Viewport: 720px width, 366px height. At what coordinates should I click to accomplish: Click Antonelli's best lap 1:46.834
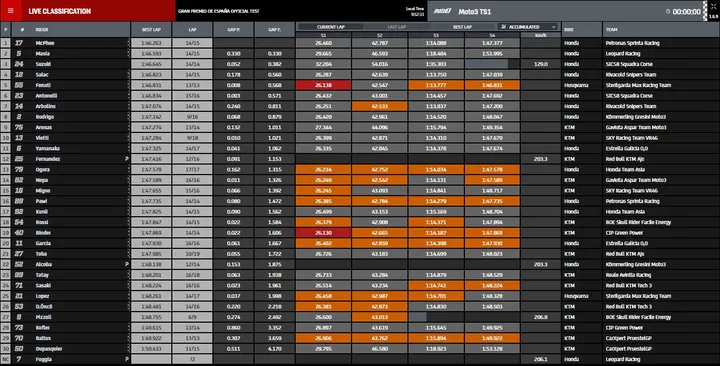(x=151, y=96)
